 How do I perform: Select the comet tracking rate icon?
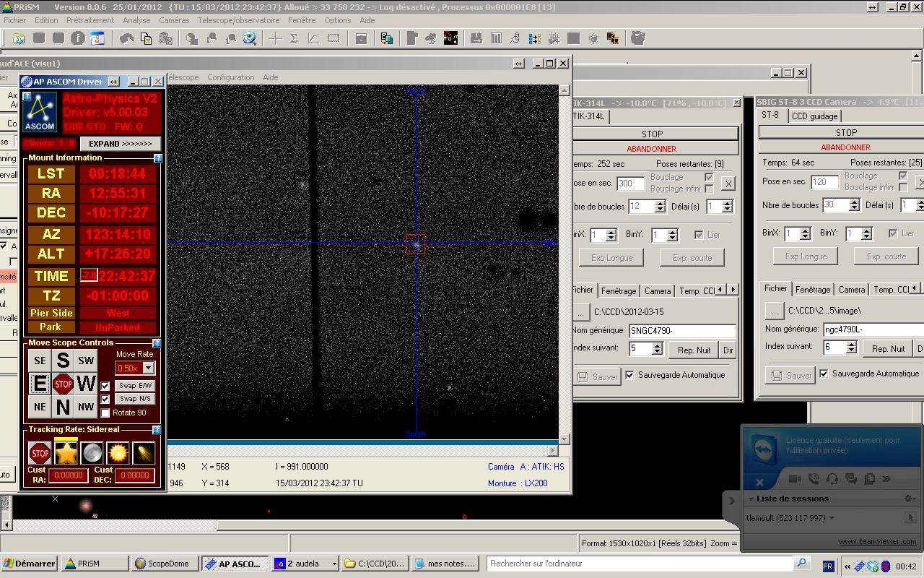coord(144,453)
